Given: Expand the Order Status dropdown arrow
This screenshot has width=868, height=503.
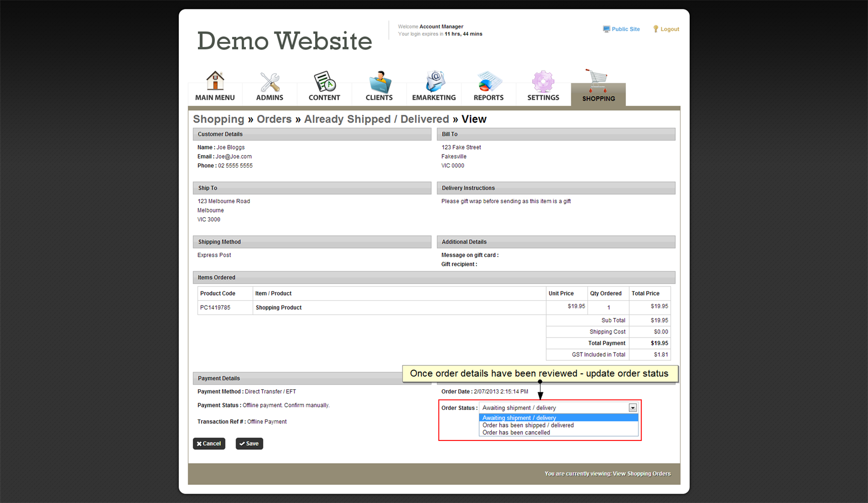Looking at the screenshot, I should point(632,408).
